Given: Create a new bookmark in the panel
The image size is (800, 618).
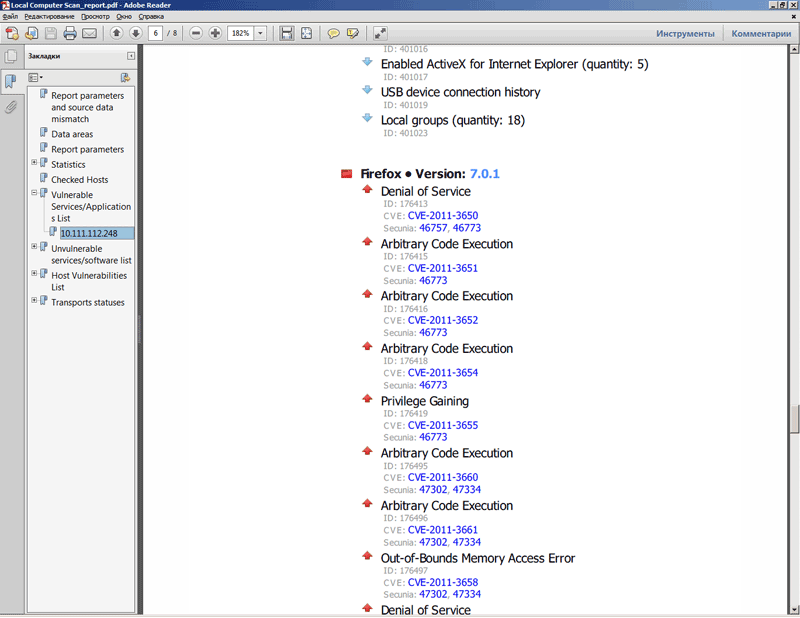Looking at the screenshot, I should point(124,78).
